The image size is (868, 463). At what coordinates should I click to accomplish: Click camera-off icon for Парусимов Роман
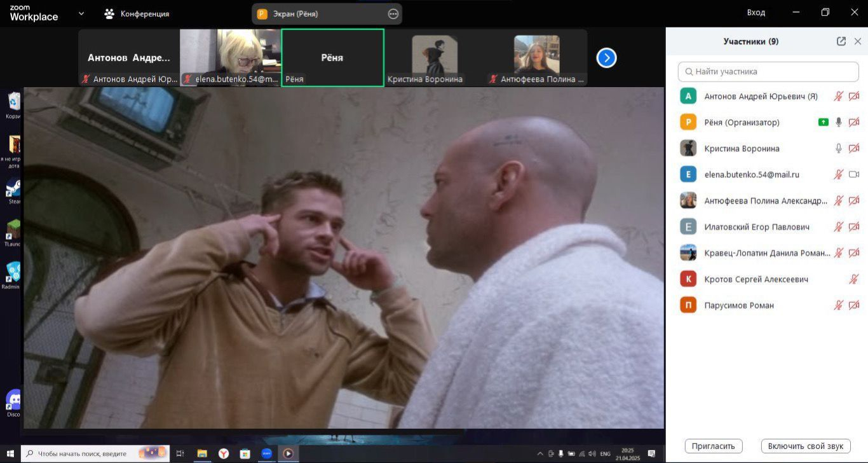click(854, 305)
